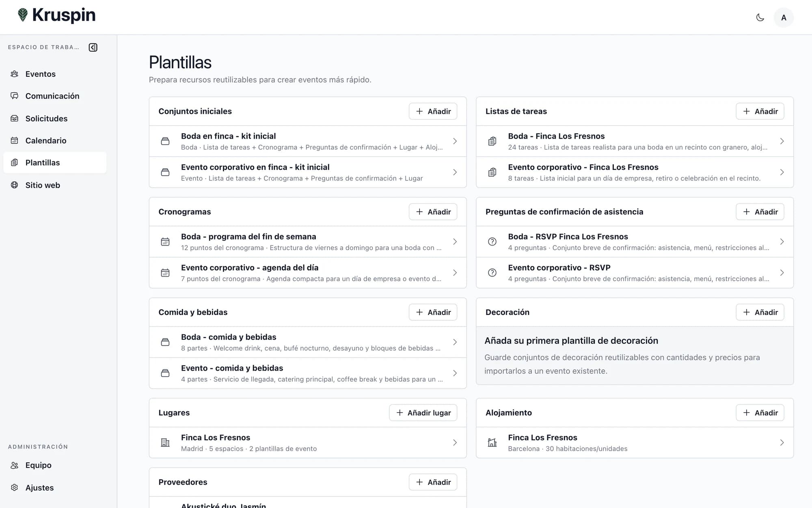The width and height of the screenshot is (812, 508).
Task: Add a new Proveedores template
Action: pos(433,482)
